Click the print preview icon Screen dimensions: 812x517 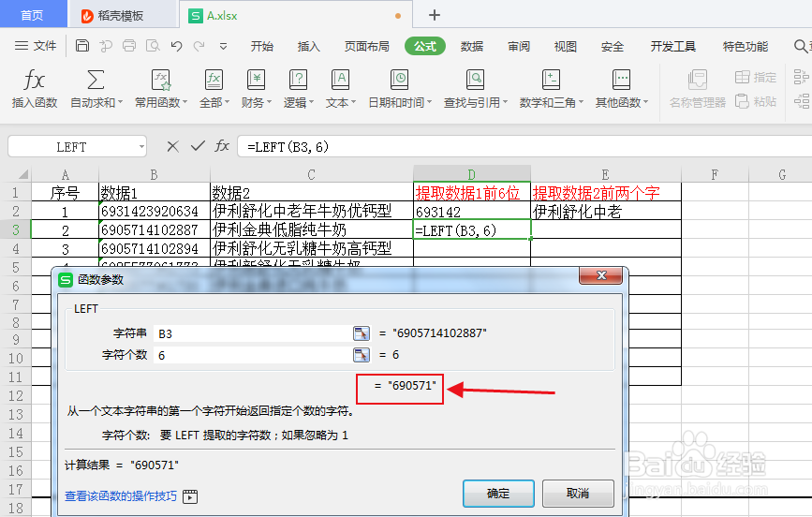pyautogui.click(x=153, y=46)
